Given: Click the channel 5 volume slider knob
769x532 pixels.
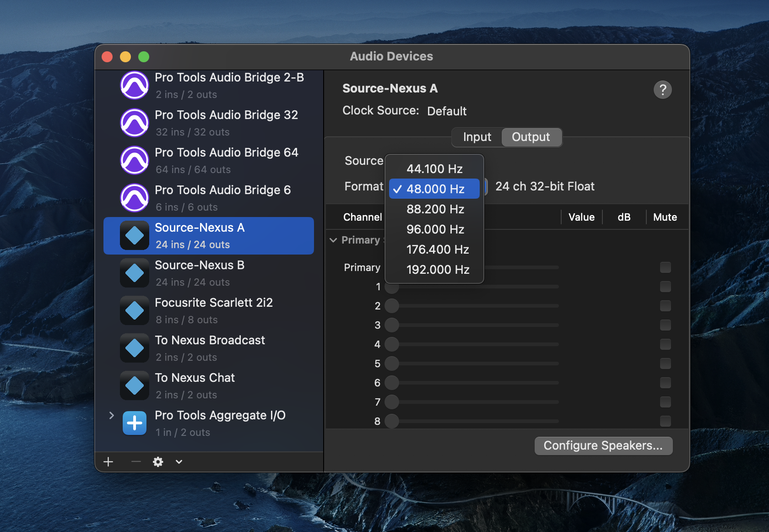Looking at the screenshot, I should click(392, 364).
